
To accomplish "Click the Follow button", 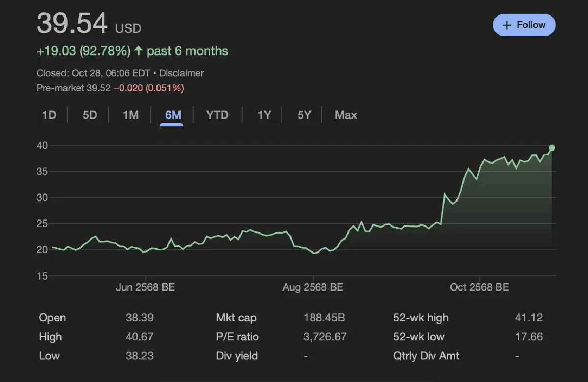I will [524, 25].
